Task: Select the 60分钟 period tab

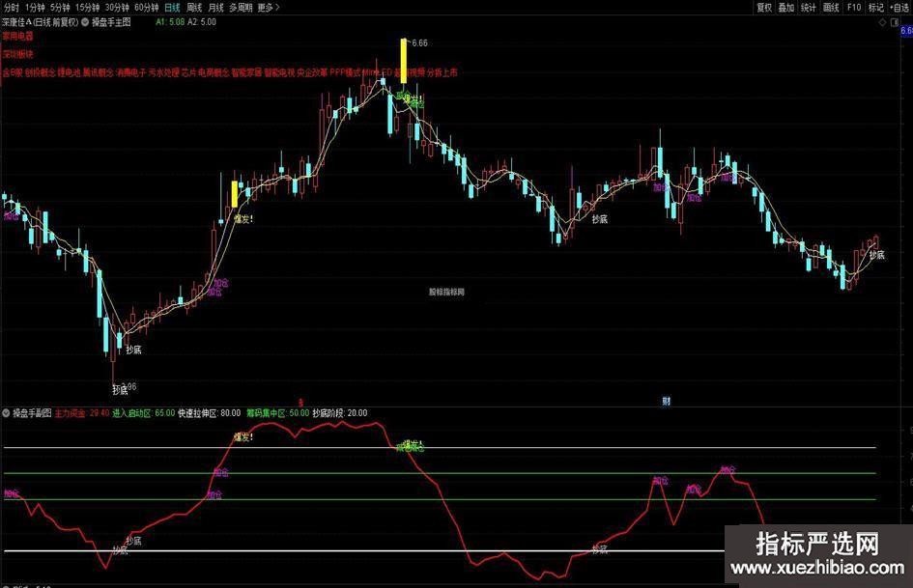Action: coord(147,8)
